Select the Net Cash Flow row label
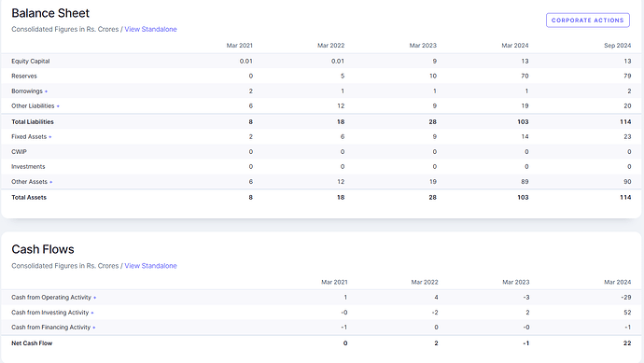Image resolution: width=644 pixels, height=363 pixels. 32,343
